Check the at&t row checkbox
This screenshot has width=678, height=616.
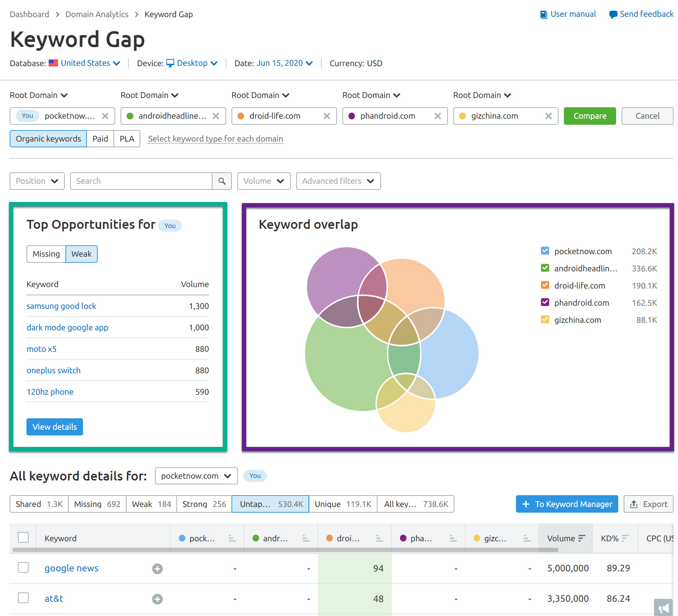(23, 598)
